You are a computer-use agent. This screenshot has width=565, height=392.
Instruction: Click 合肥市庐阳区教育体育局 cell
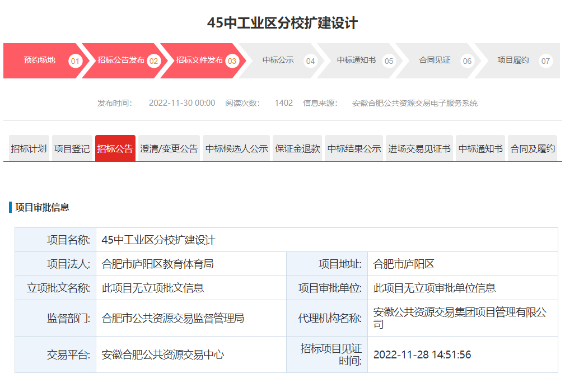pos(191,264)
